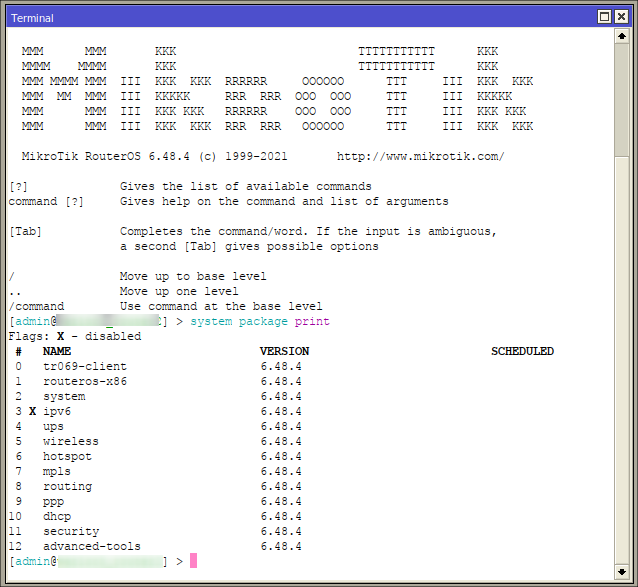The image size is (638, 587).
Task: Click the Terminal title bar text
Action: (32, 18)
